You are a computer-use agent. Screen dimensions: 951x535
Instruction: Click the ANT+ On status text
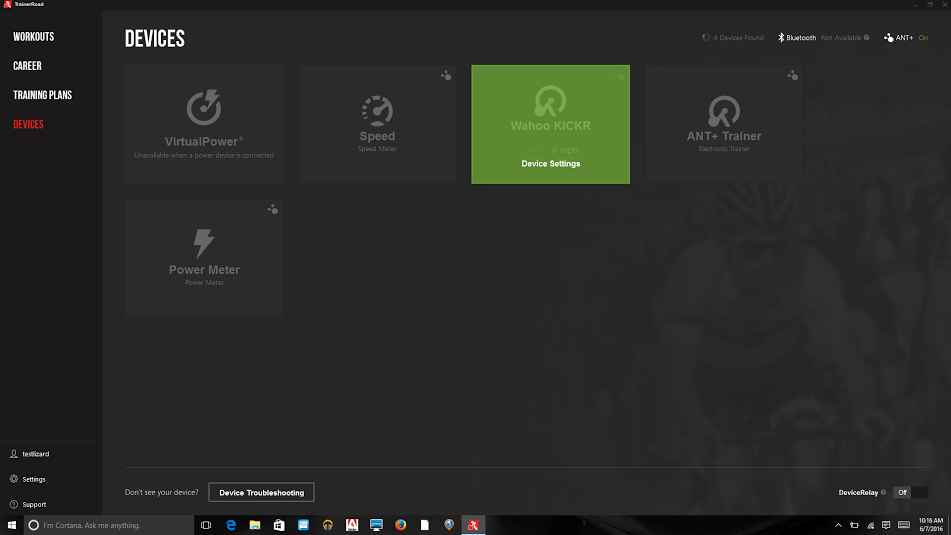click(923, 38)
